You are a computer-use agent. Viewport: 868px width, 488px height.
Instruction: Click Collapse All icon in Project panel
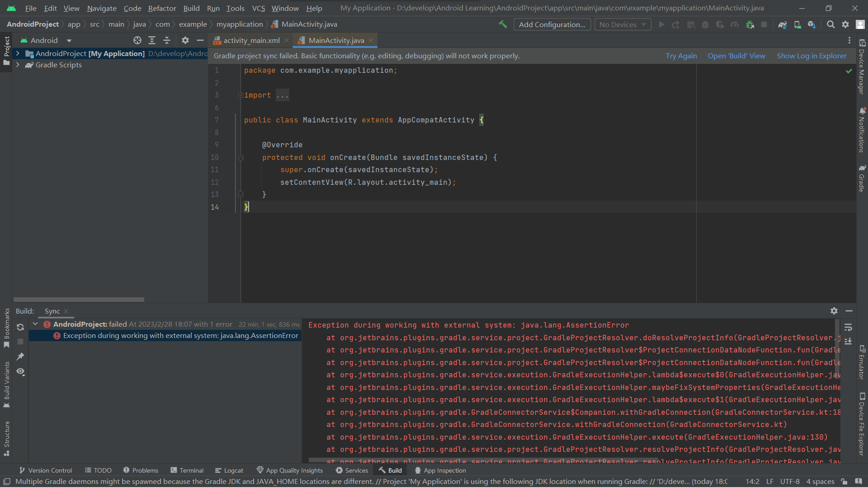pyautogui.click(x=167, y=40)
